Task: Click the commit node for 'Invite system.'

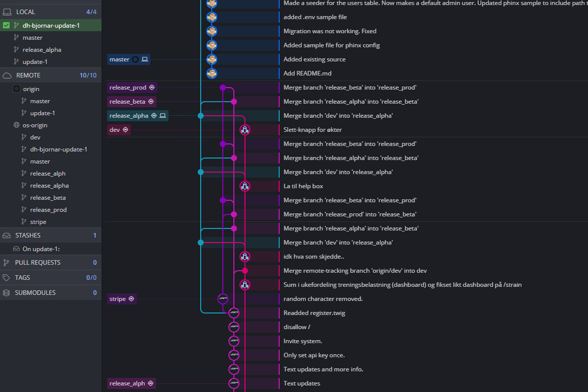Action: coord(234,341)
